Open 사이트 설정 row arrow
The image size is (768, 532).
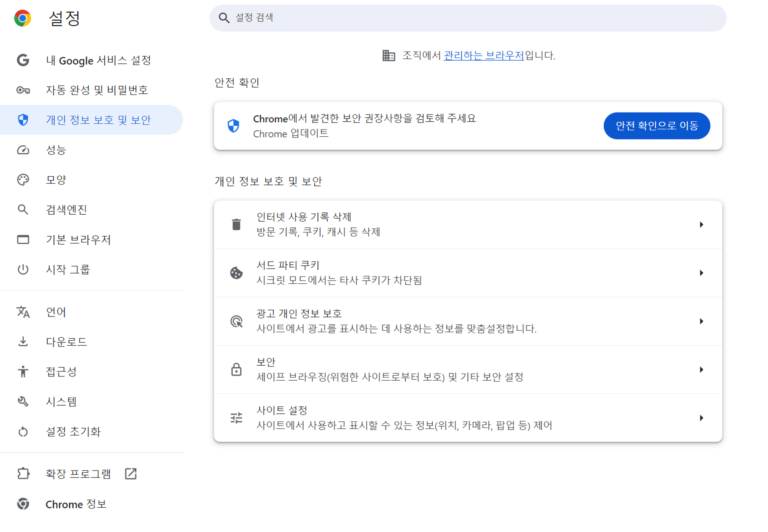point(701,418)
